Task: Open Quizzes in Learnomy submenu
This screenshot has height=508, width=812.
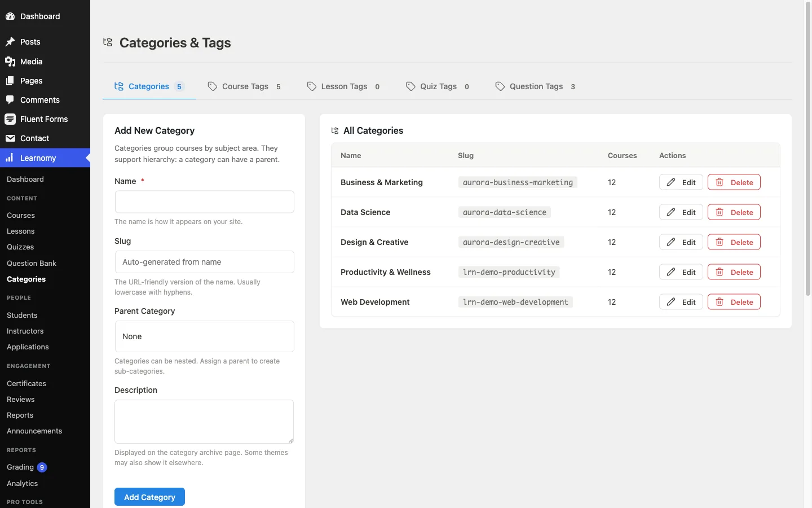Action: (x=20, y=247)
